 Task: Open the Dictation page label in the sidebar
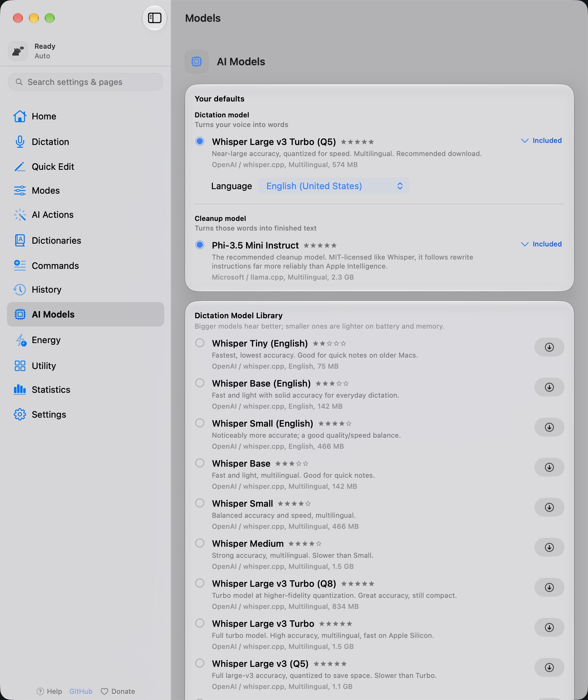click(x=50, y=142)
